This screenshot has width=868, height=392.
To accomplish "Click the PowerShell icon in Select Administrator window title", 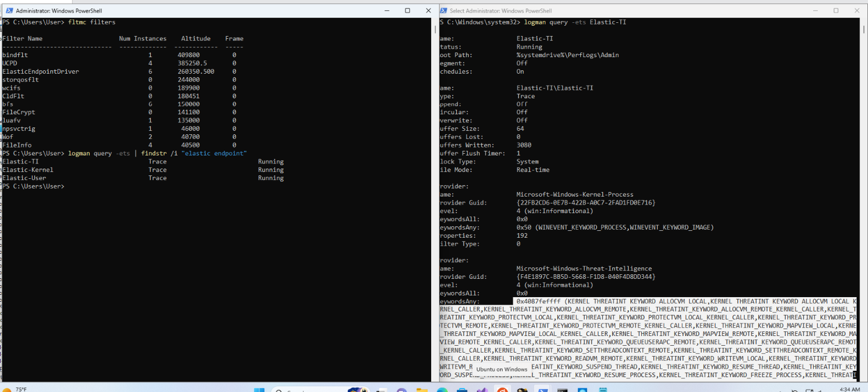I will pos(444,11).
